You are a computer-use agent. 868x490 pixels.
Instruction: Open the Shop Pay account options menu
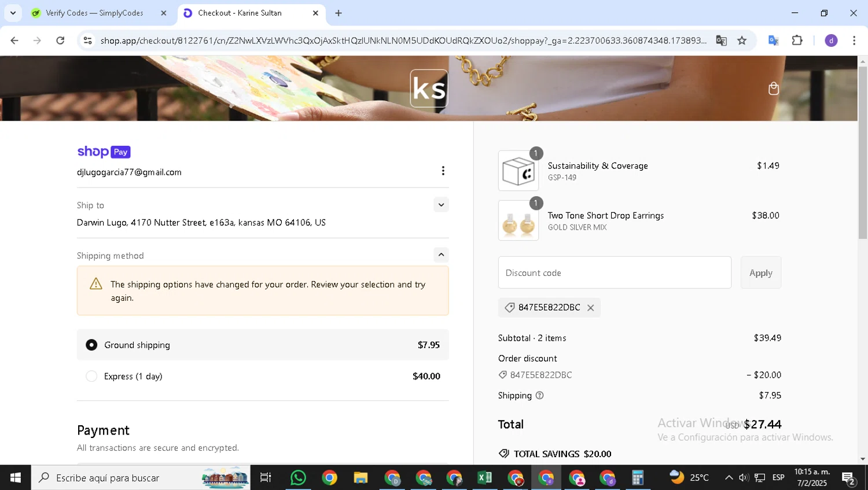tap(443, 171)
